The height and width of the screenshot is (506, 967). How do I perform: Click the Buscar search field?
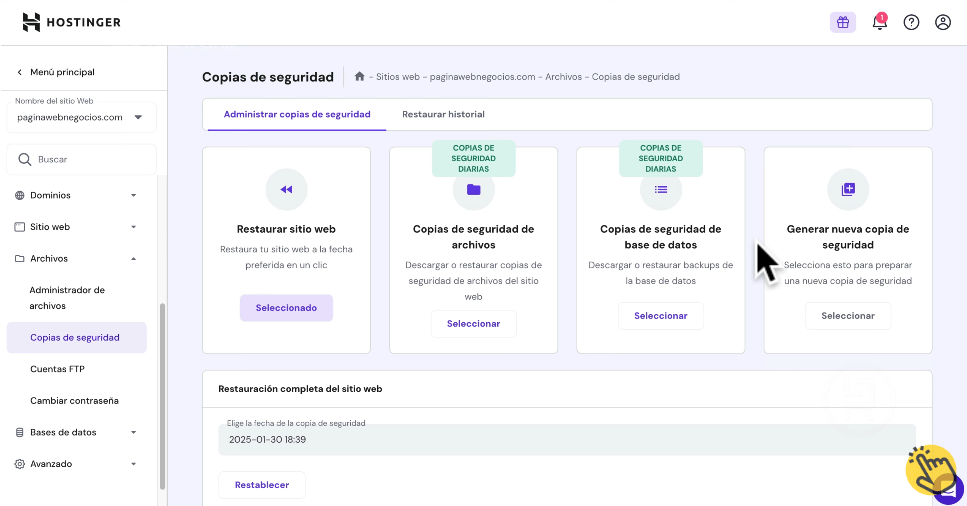click(81, 159)
